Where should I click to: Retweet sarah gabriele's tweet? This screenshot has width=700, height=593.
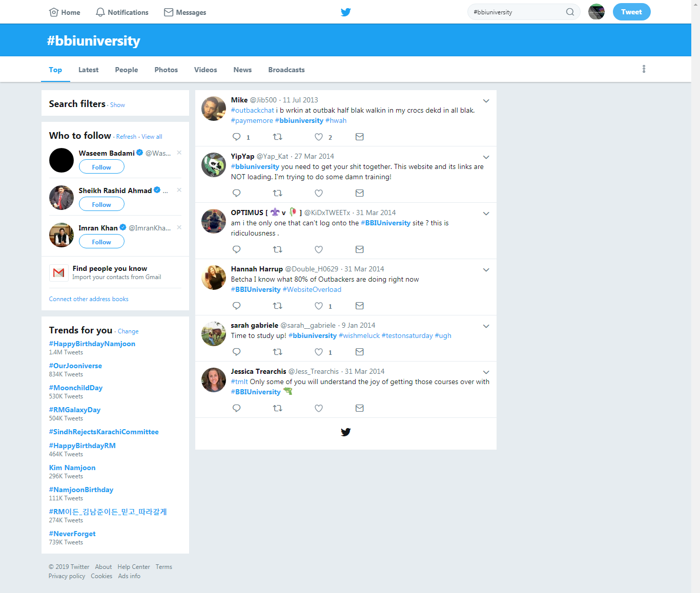(278, 352)
